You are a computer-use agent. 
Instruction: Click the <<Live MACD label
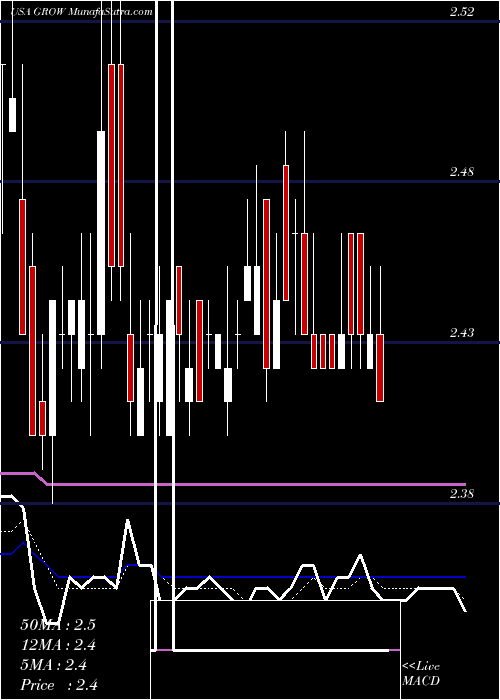pos(421,673)
